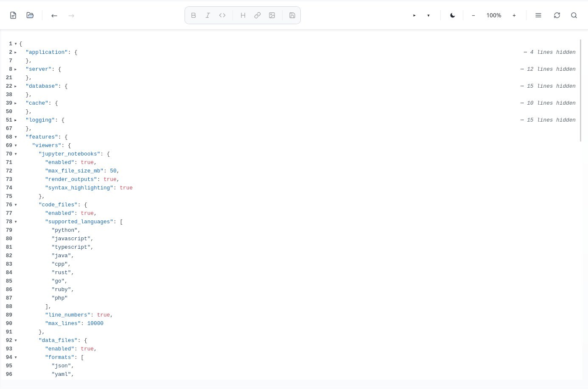This screenshot has width=588, height=389.
Task: Click the down-pointing triangle in the top toolbar
Action: tap(428, 16)
